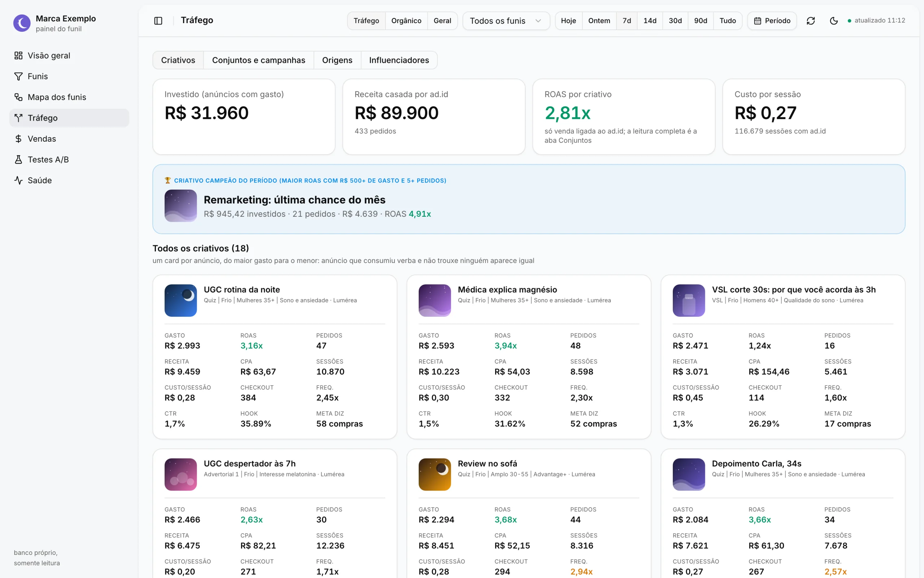Click the refresh data icon
Viewport: 924px width, 578px height.
click(811, 21)
